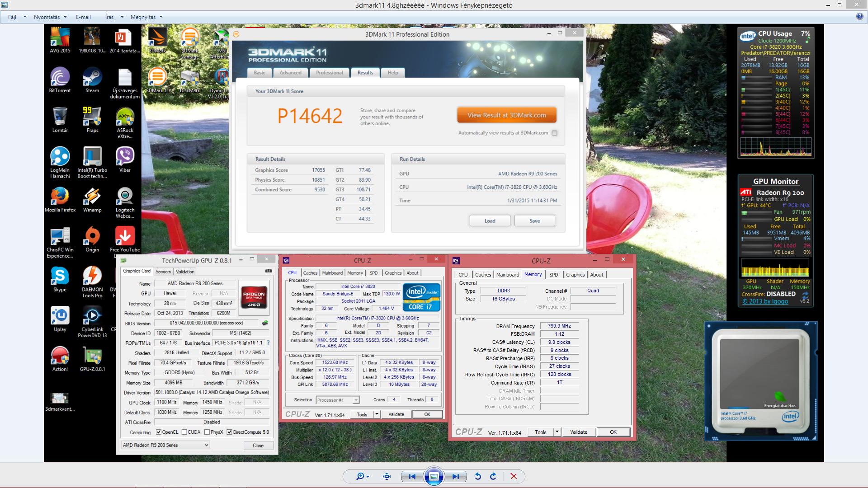Click the fit-to-window actual size icon
The width and height of the screenshot is (868, 488).
click(387, 476)
